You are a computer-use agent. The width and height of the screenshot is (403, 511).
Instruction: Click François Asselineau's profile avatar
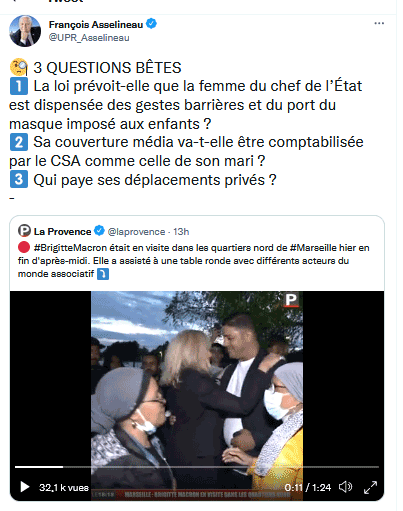click(25, 31)
